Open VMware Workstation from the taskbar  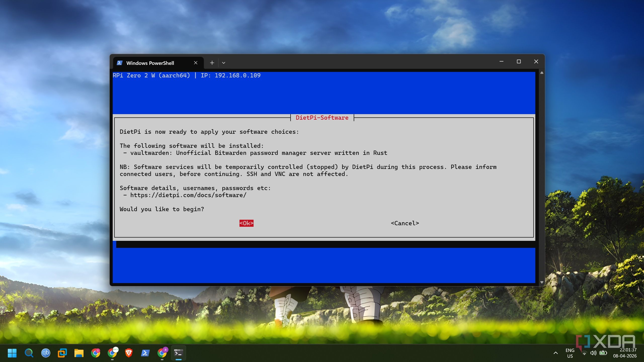tap(62, 353)
